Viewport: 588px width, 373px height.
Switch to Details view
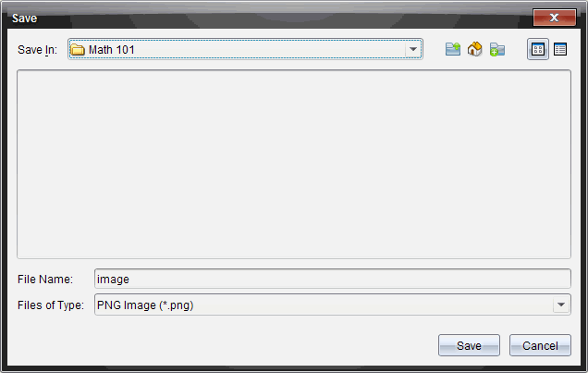point(560,50)
